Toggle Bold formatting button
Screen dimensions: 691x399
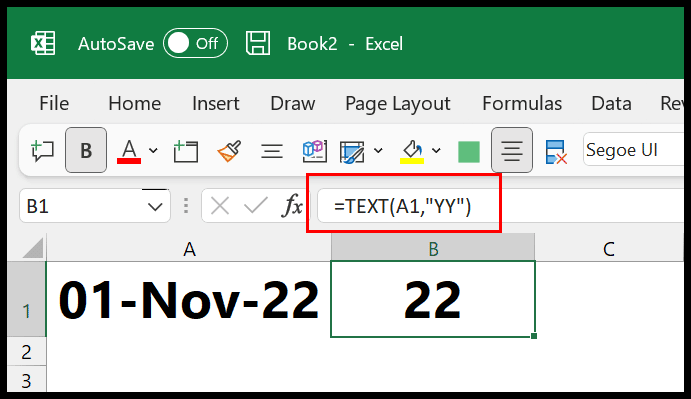click(86, 150)
